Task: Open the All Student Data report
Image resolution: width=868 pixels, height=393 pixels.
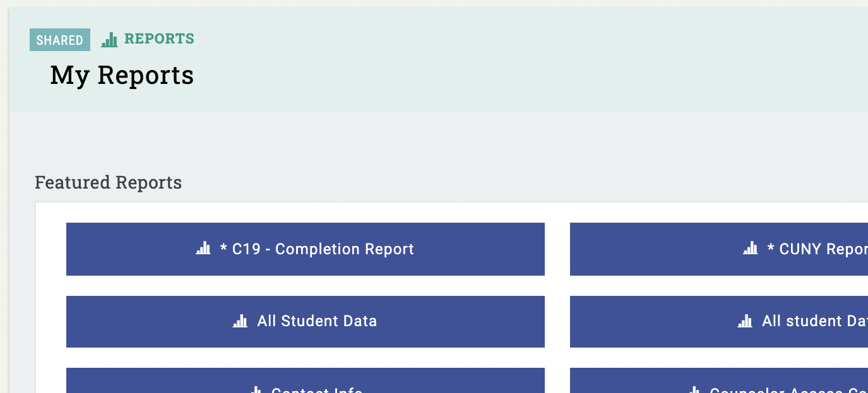Action: [x=306, y=322]
